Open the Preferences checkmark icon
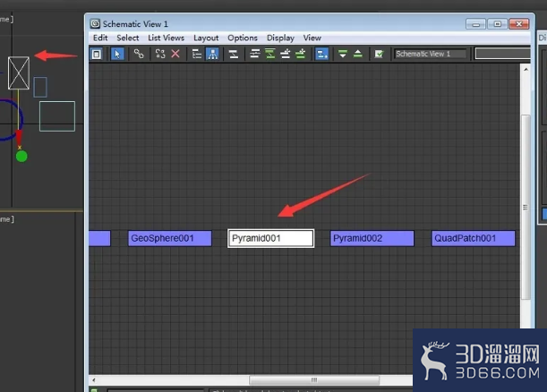Viewport: 547px width, 392px height. pos(379,54)
